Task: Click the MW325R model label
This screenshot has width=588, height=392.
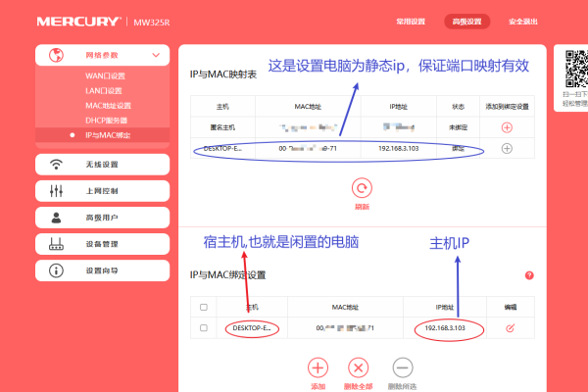Action: [152, 23]
